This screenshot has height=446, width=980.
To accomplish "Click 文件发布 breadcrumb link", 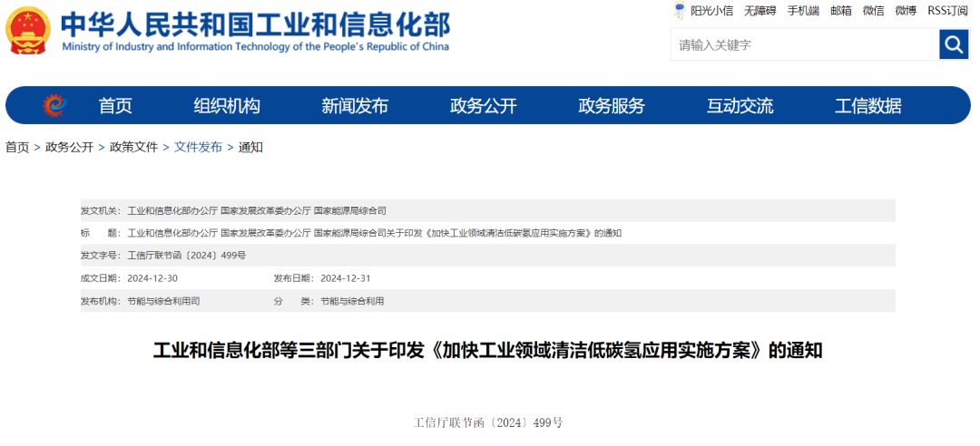I will click(x=198, y=148).
